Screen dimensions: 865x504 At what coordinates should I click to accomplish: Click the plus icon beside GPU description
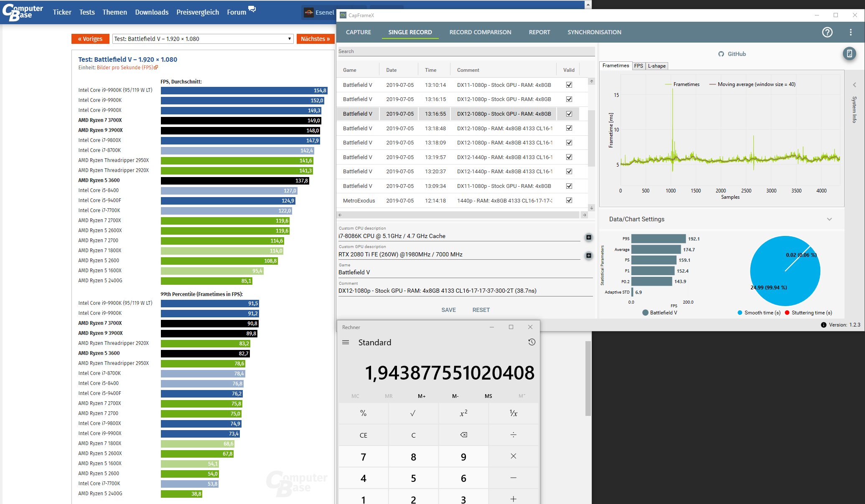[x=588, y=256]
